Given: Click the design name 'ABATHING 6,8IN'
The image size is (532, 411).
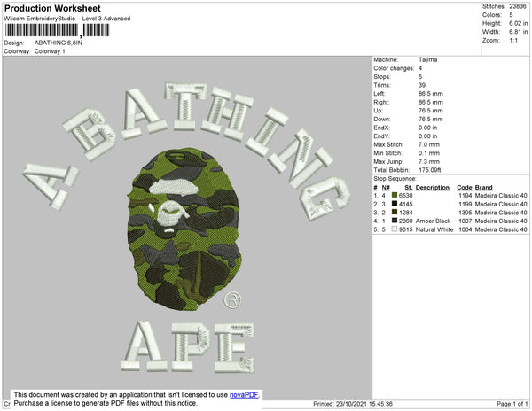Looking at the screenshot, I should pyautogui.click(x=59, y=43).
